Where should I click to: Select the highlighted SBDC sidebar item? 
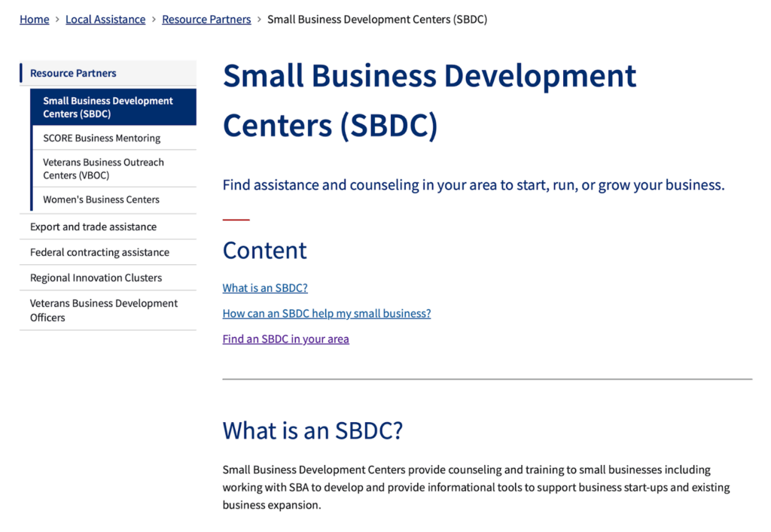coord(108,107)
